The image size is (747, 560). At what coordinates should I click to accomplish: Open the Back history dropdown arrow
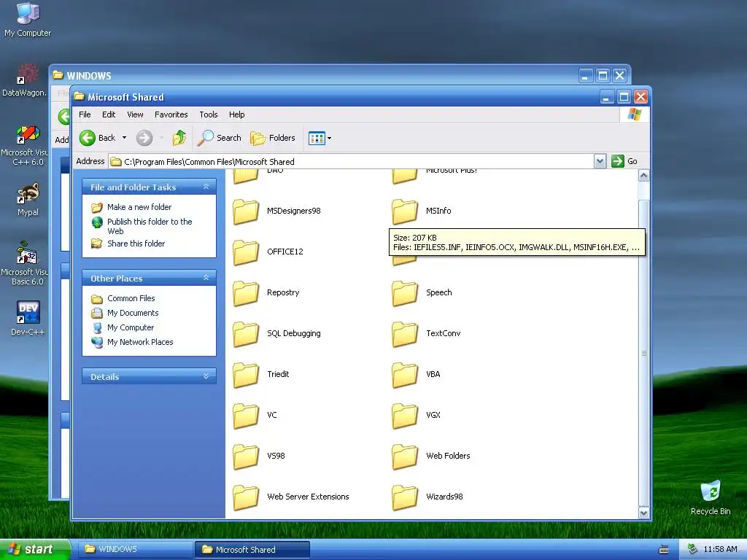tap(124, 138)
